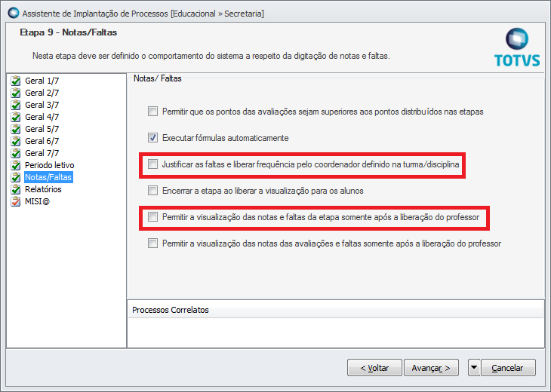551x392 pixels.
Task: Click the checklist icon beside Geral 5/7
Action: pos(16,129)
